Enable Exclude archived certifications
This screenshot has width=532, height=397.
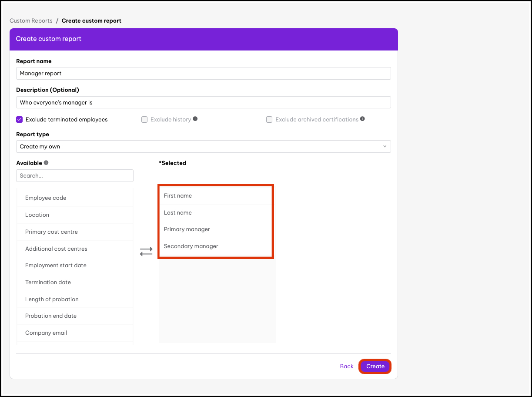point(269,119)
